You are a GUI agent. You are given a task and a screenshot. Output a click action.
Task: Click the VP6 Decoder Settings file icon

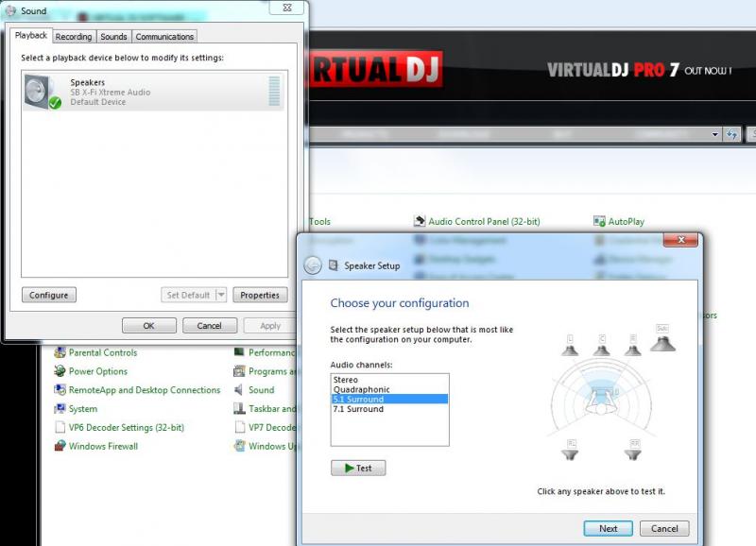pyautogui.click(x=60, y=427)
